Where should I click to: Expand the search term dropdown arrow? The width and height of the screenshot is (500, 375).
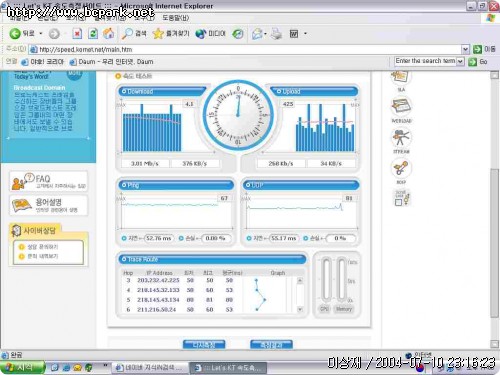(x=460, y=61)
